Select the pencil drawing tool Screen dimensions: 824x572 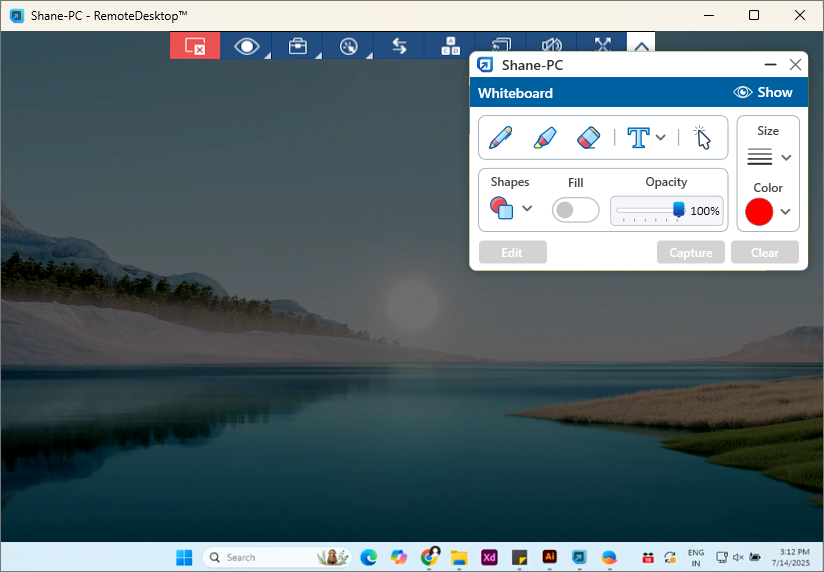point(501,138)
